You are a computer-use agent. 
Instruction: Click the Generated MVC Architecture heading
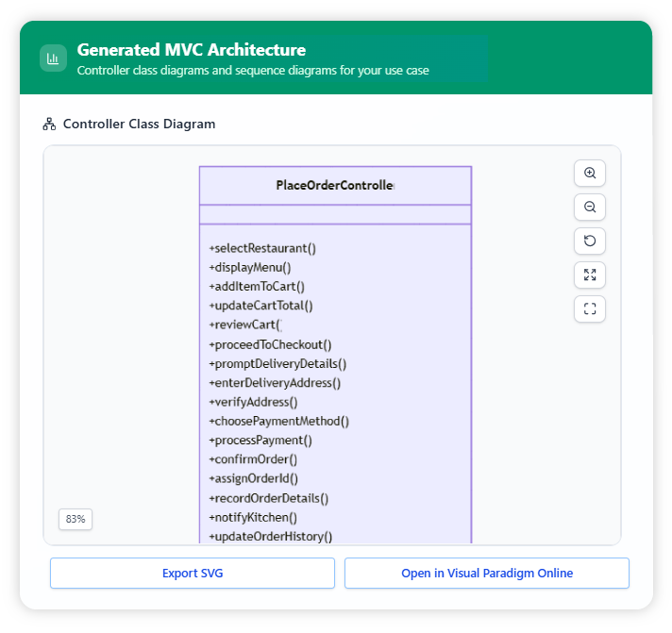tap(191, 50)
